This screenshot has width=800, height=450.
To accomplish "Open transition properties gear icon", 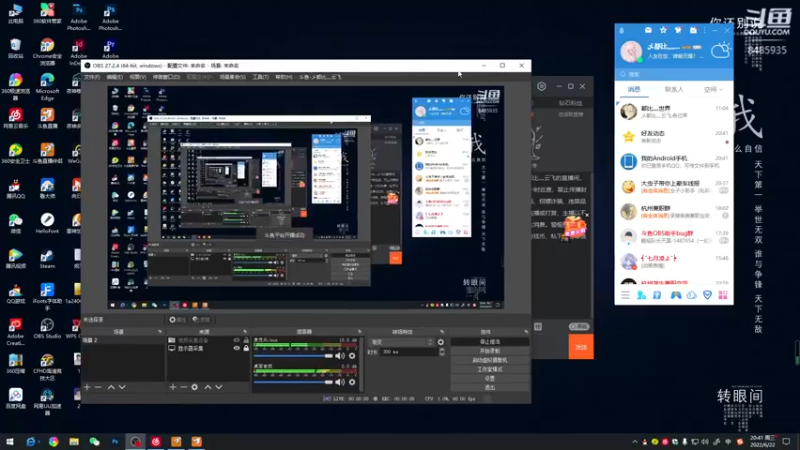I will click(x=441, y=342).
